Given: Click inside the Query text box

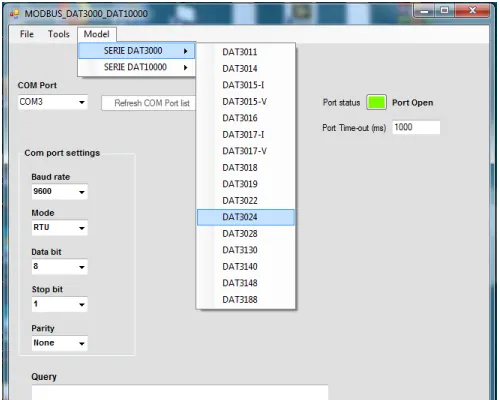Looking at the screenshot, I should coord(180,392).
